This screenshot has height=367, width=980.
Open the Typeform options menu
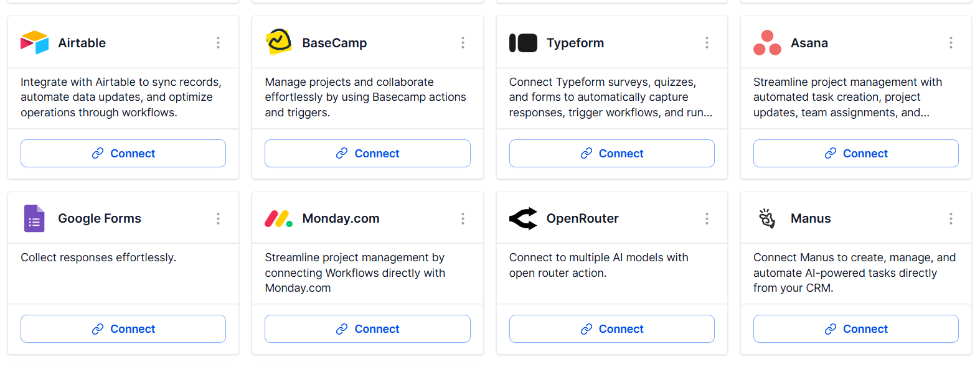pyautogui.click(x=707, y=42)
